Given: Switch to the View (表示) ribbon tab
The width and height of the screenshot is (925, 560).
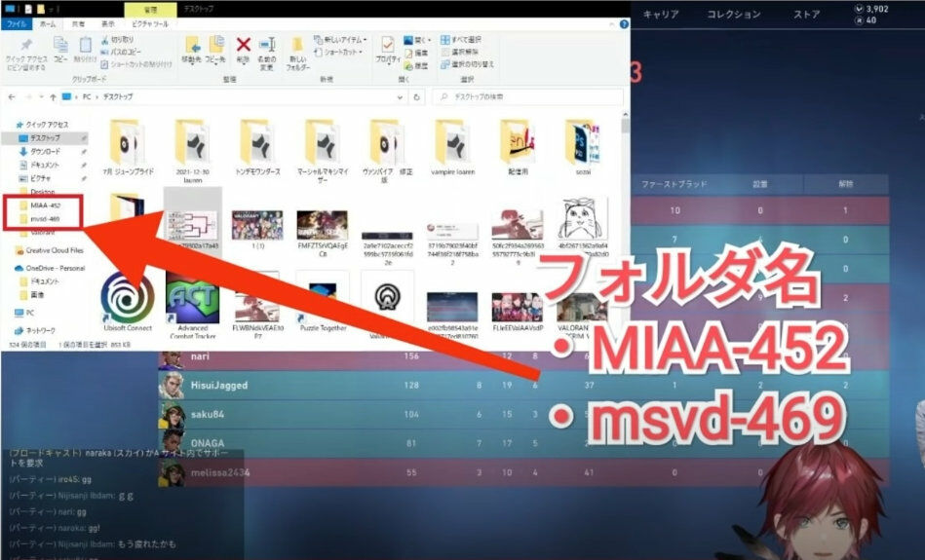Looking at the screenshot, I should pyautogui.click(x=108, y=22).
